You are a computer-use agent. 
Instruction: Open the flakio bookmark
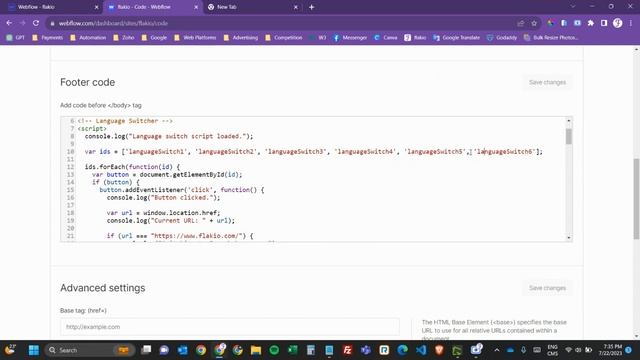415,38
